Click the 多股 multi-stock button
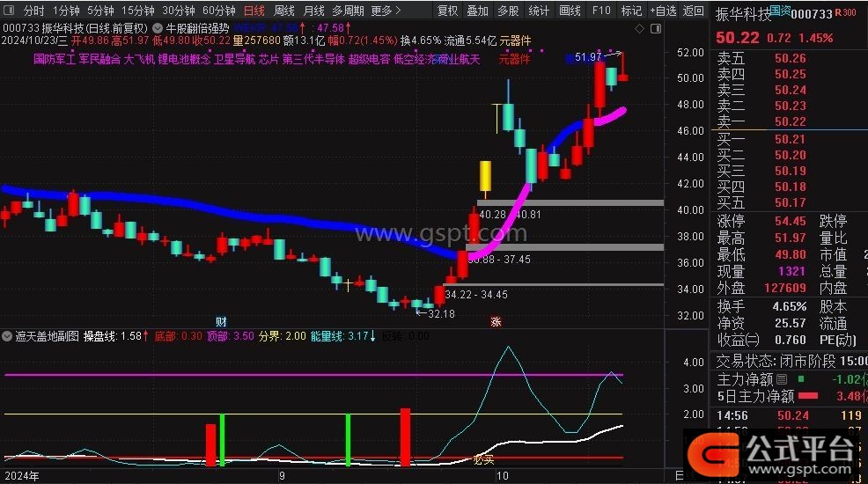 point(508,11)
